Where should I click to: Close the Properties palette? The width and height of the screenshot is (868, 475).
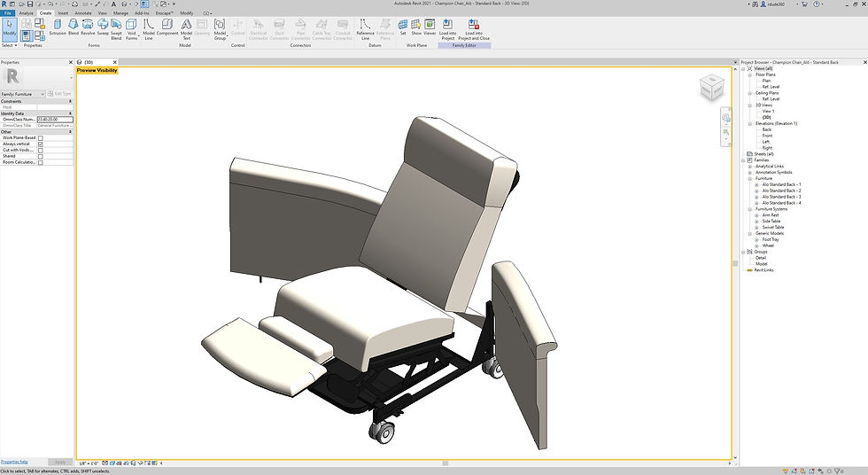pos(70,62)
